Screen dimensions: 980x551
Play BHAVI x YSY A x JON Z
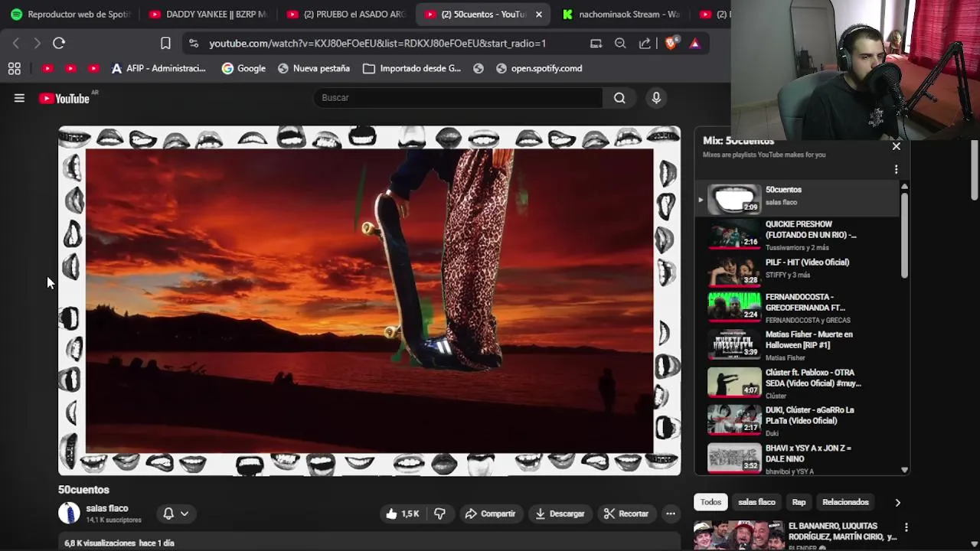pos(796,458)
